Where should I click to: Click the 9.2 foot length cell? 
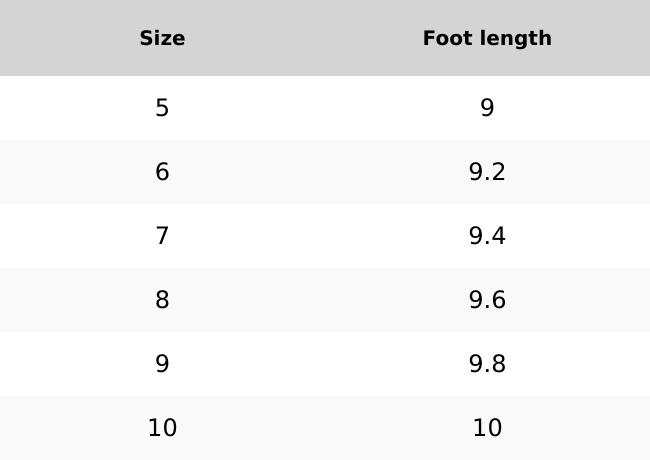point(487,172)
